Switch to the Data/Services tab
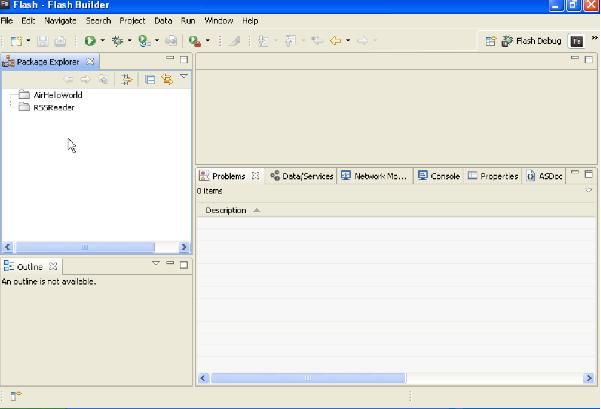601x409 pixels. pyautogui.click(x=302, y=176)
